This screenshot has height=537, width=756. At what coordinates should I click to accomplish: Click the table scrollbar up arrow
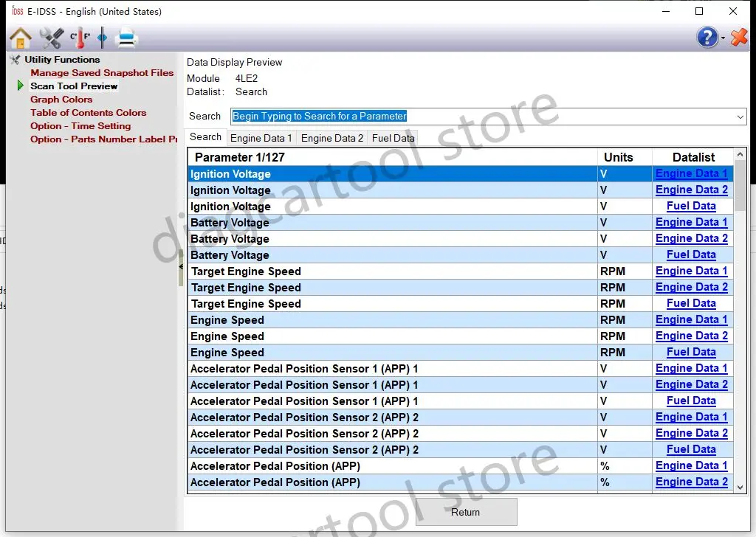[740, 154]
